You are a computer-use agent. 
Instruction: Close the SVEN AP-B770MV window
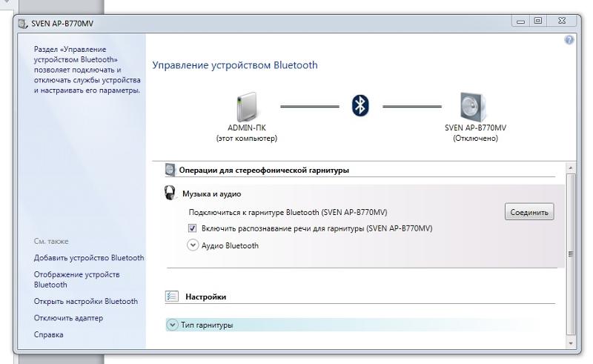pyautogui.click(x=562, y=21)
